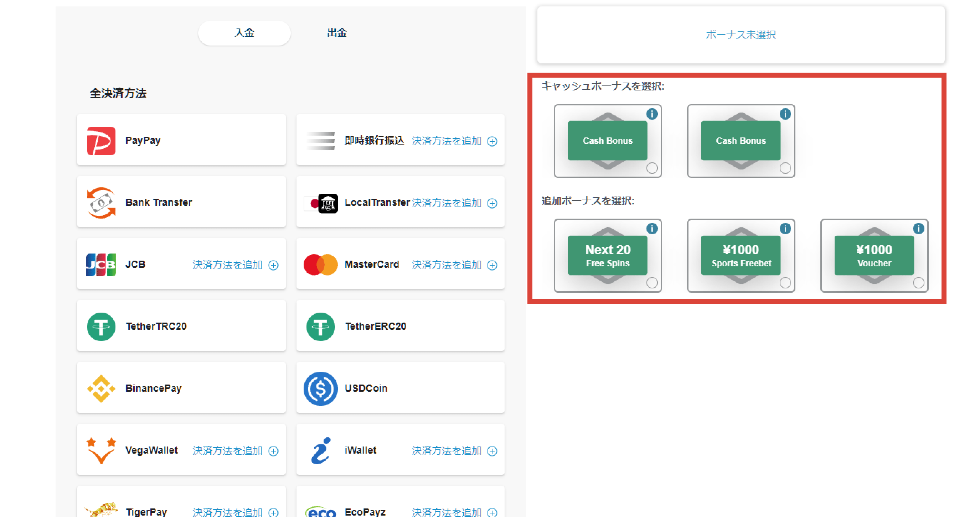Open info icon on Next 20 Free Spins
The height and width of the screenshot is (517, 980).
652,229
